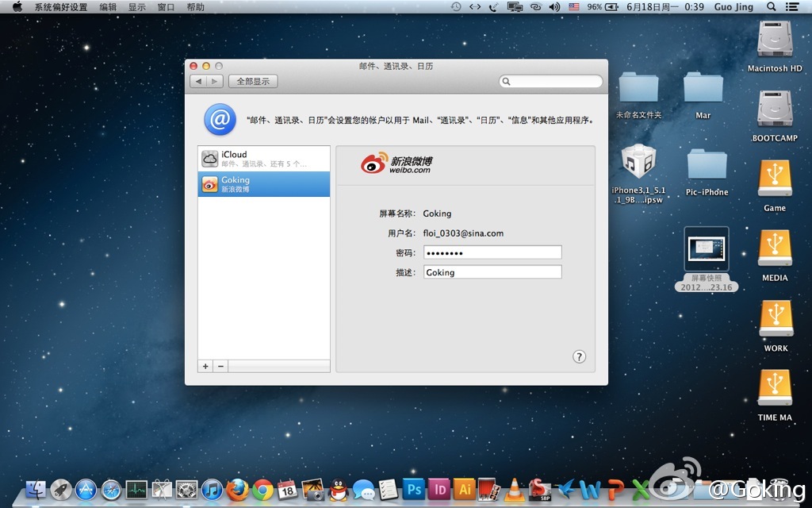Open Launchpad rocket icon in Dock

click(60, 489)
